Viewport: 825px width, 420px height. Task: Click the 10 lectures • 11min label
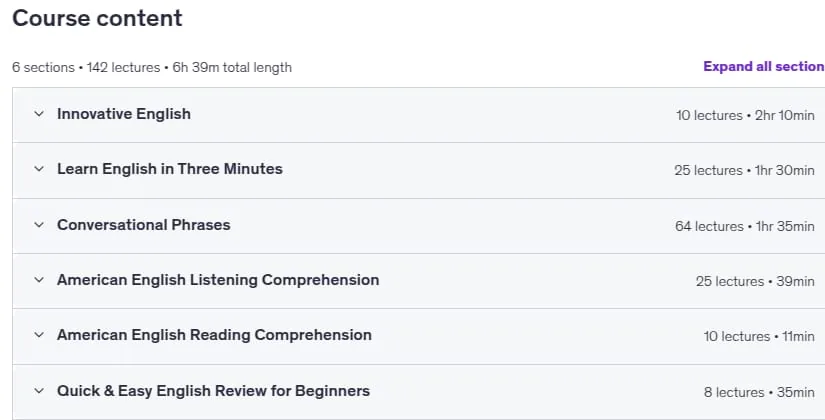coord(759,336)
